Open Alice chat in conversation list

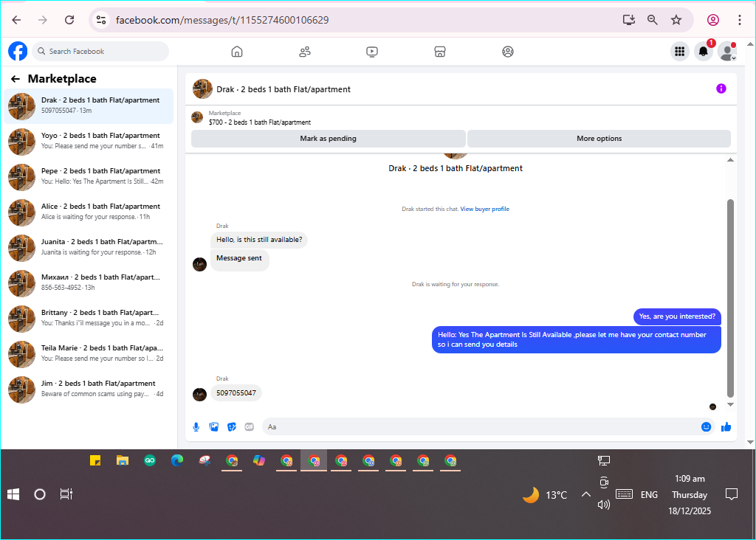(89, 212)
